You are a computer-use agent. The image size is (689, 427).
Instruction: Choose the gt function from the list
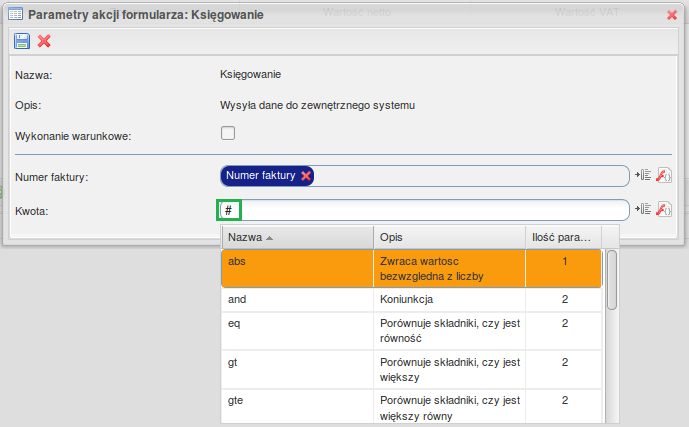pos(411,369)
